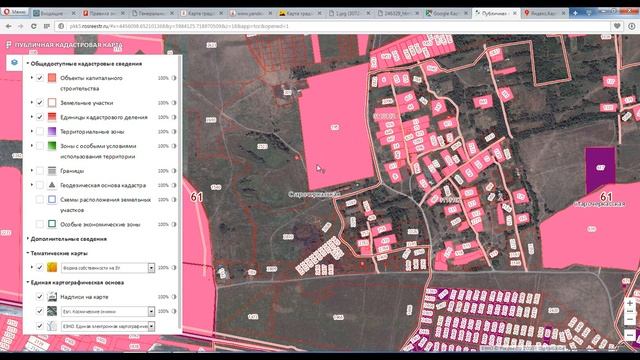The image size is (640, 360).
Task: Adjust opacity icon for Земельные участки
Action: pyautogui.click(x=174, y=103)
